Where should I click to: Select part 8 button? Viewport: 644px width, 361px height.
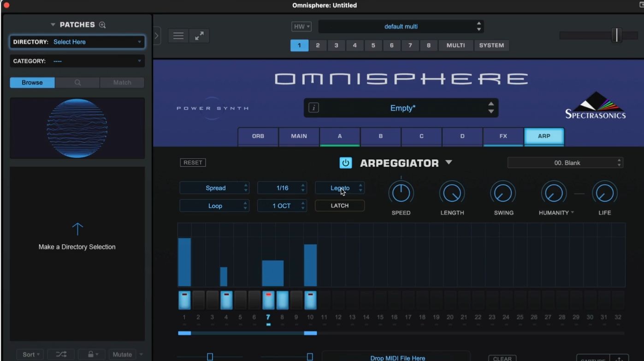429,45
